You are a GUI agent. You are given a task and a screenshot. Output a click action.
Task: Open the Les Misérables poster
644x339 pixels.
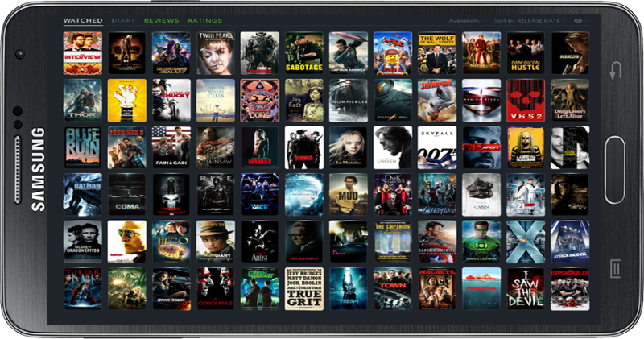(x=349, y=148)
